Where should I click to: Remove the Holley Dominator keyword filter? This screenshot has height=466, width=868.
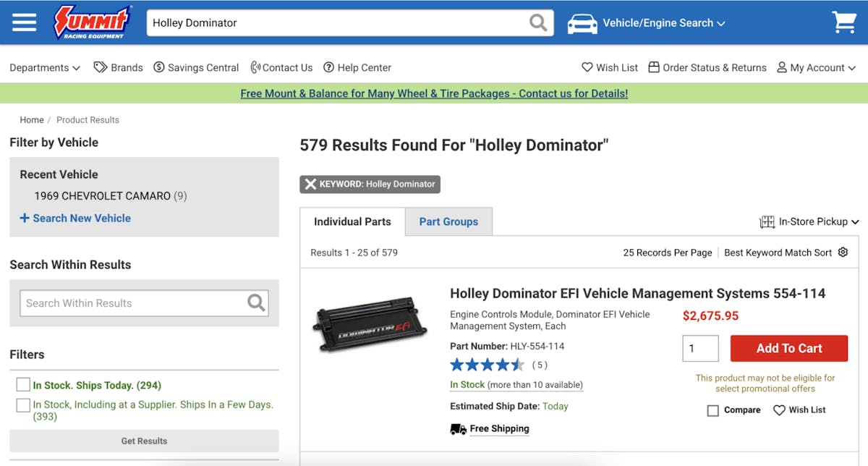310,184
